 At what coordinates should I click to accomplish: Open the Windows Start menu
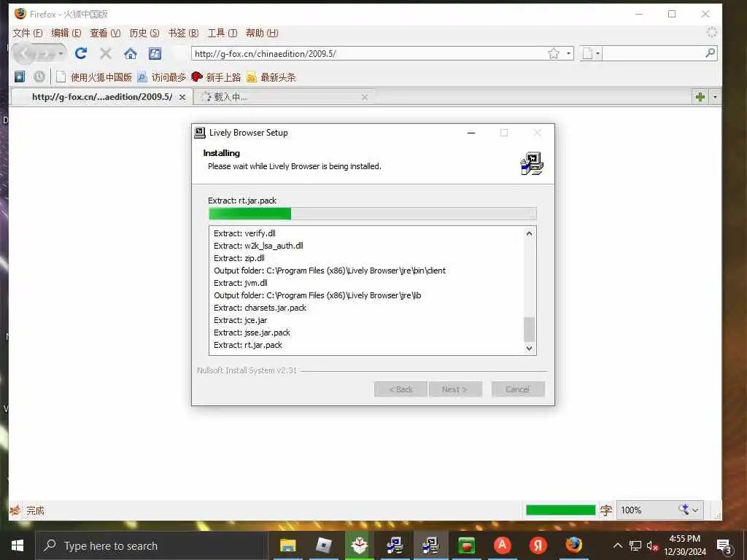18,545
